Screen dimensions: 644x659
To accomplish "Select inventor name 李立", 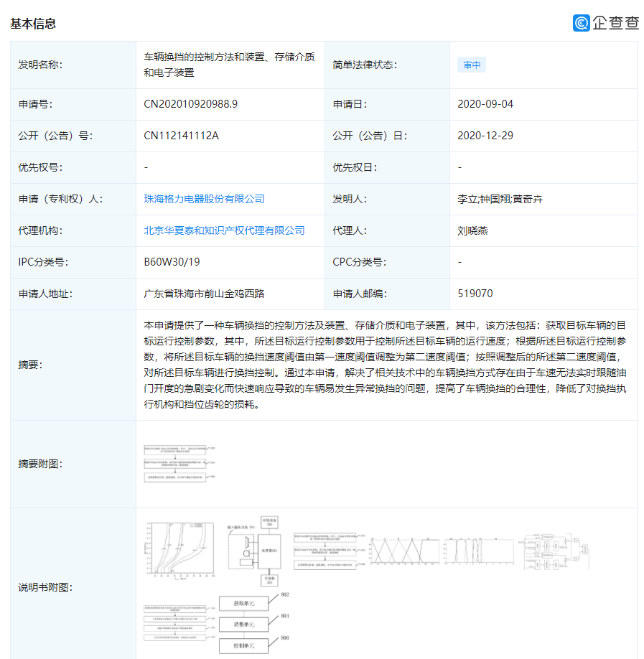I will pyautogui.click(x=468, y=199).
